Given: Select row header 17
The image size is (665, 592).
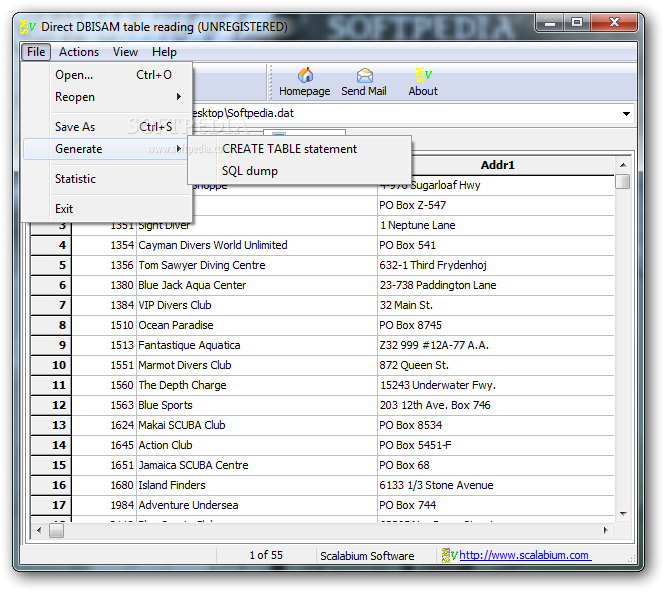Looking at the screenshot, I should tap(51, 505).
